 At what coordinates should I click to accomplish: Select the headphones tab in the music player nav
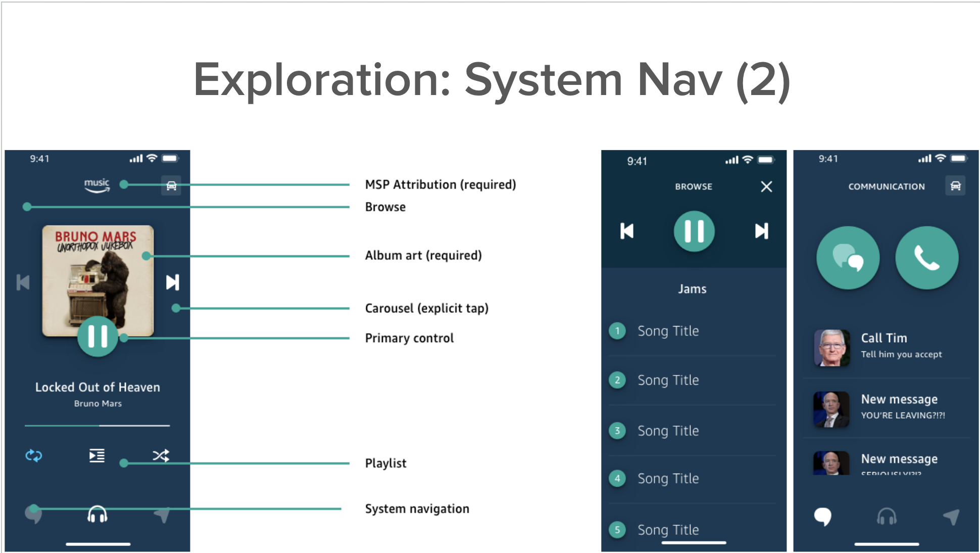pyautogui.click(x=97, y=515)
